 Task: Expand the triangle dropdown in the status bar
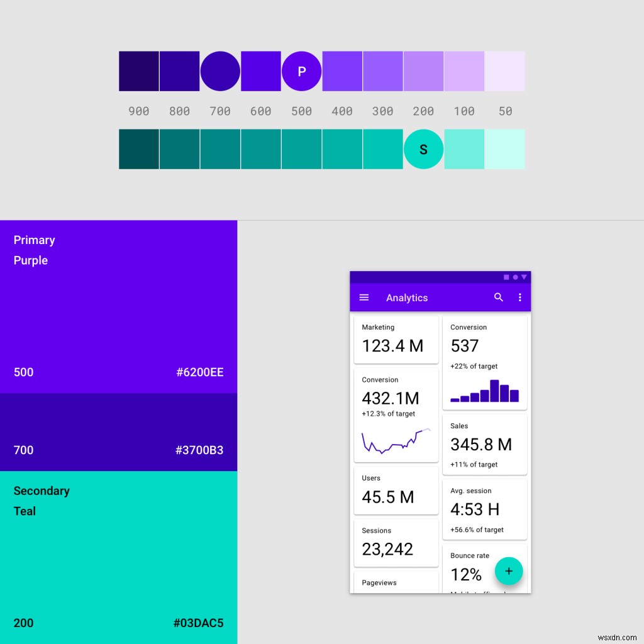(525, 277)
